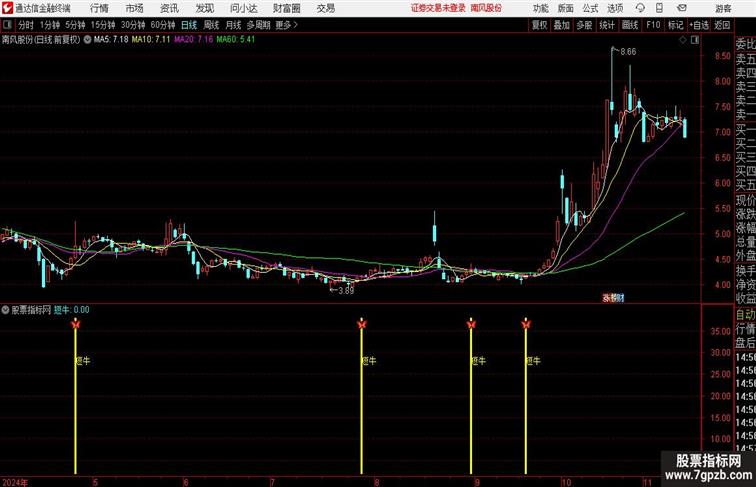The image size is (756, 487).
Task: Open the 资讯 menu
Action: point(169,8)
